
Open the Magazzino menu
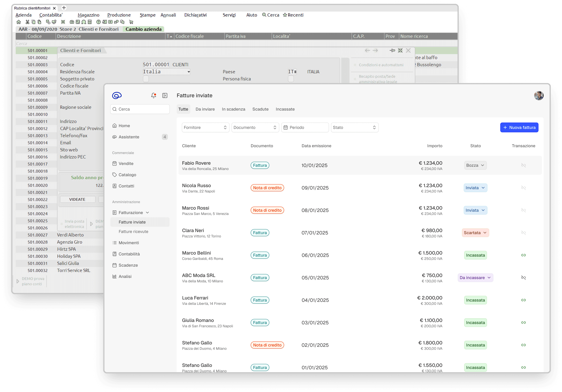pyautogui.click(x=88, y=15)
